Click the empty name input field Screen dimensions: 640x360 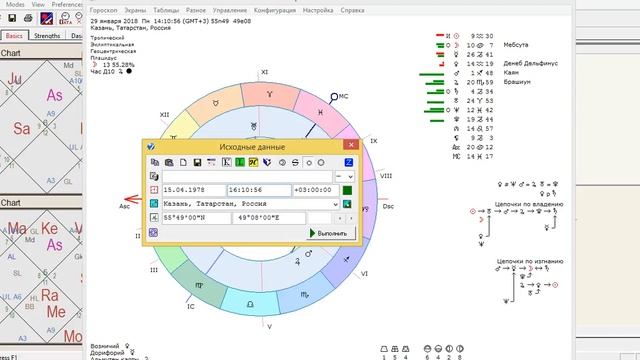pyautogui.click(x=247, y=176)
